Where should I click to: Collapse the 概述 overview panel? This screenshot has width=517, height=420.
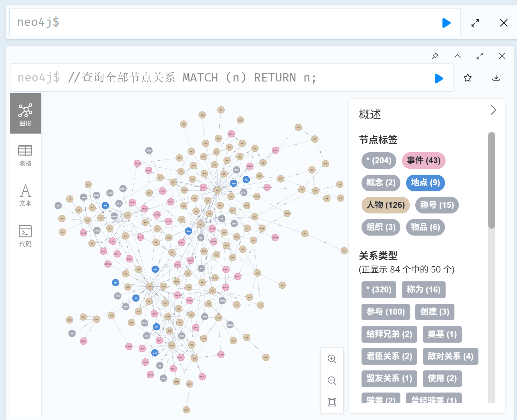(494, 110)
